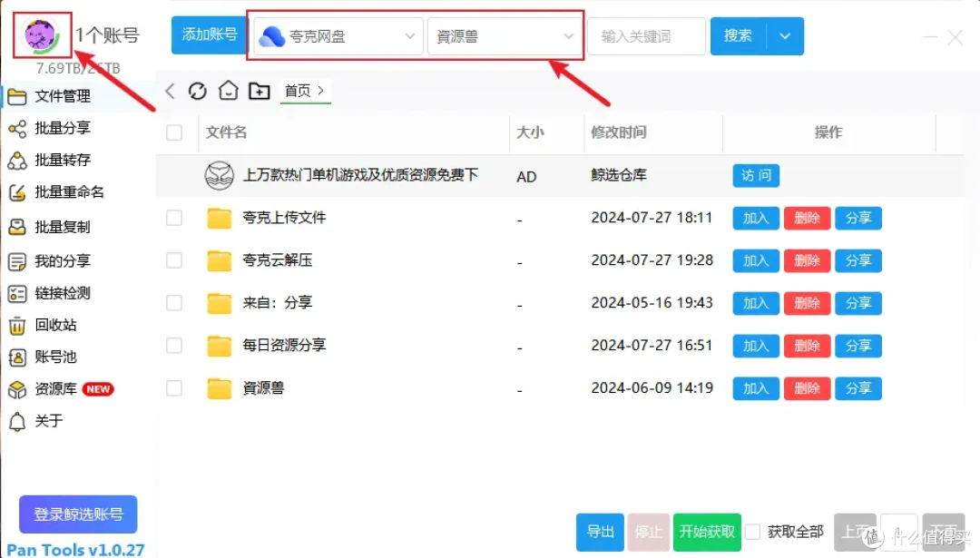Click the 我的分享 list icon

[x=17, y=261]
